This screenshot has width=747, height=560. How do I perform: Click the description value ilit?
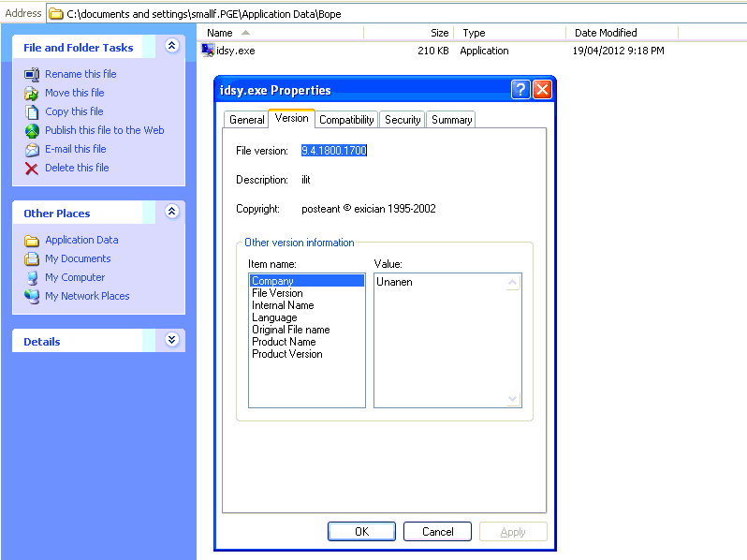[305, 180]
